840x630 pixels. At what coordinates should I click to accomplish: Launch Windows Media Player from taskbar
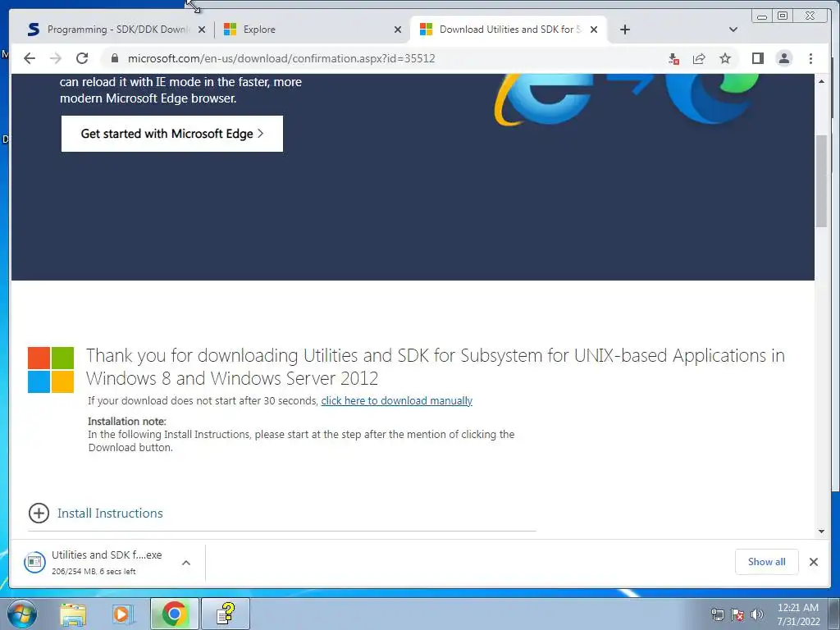[x=123, y=614]
